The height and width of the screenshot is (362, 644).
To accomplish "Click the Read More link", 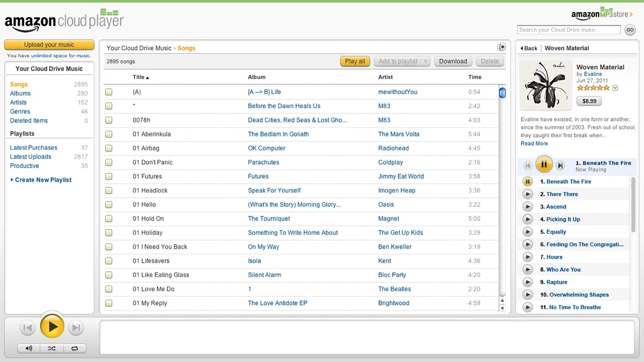I will pyautogui.click(x=534, y=144).
